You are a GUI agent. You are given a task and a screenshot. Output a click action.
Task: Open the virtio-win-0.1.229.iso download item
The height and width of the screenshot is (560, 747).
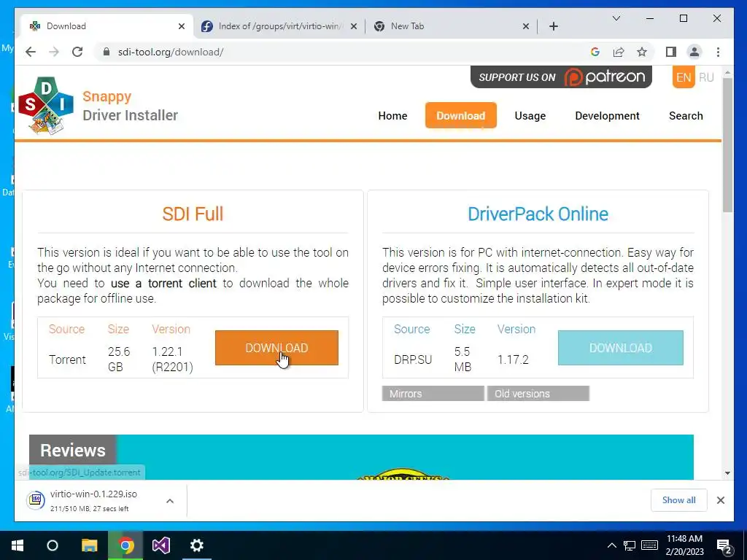[93, 500]
